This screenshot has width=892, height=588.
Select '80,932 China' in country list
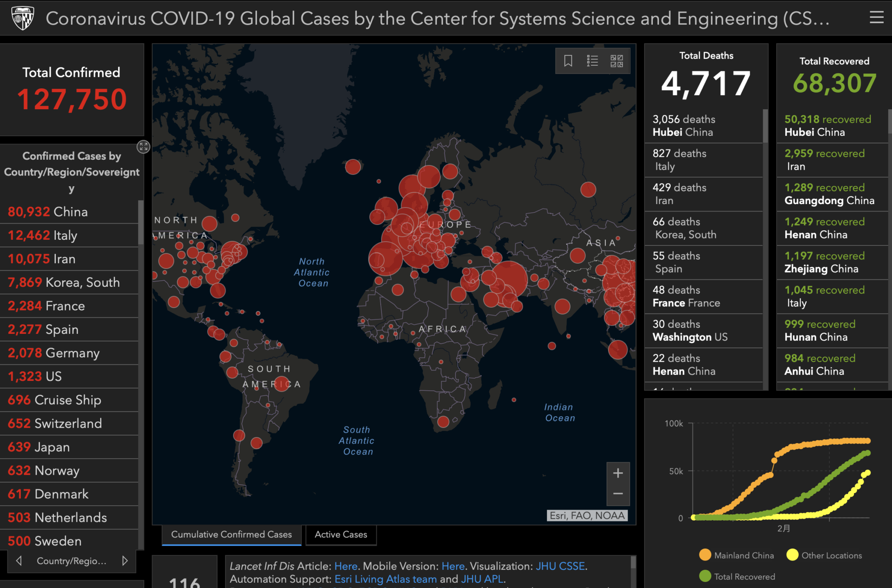[69, 212]
